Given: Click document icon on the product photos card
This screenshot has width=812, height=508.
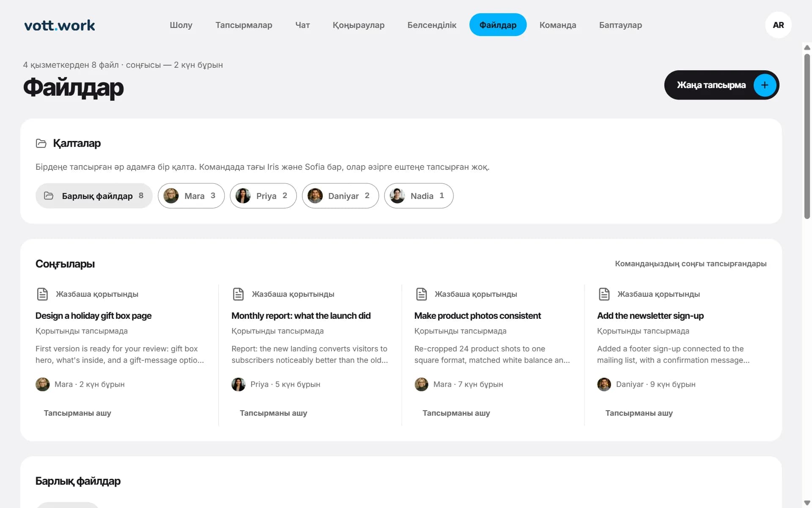Looking at the screenshot, I should click(x=422, y=294).
